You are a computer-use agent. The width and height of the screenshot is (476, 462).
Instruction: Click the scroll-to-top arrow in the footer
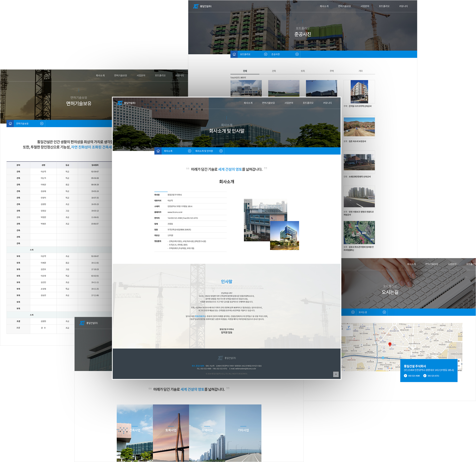point(336,374)
